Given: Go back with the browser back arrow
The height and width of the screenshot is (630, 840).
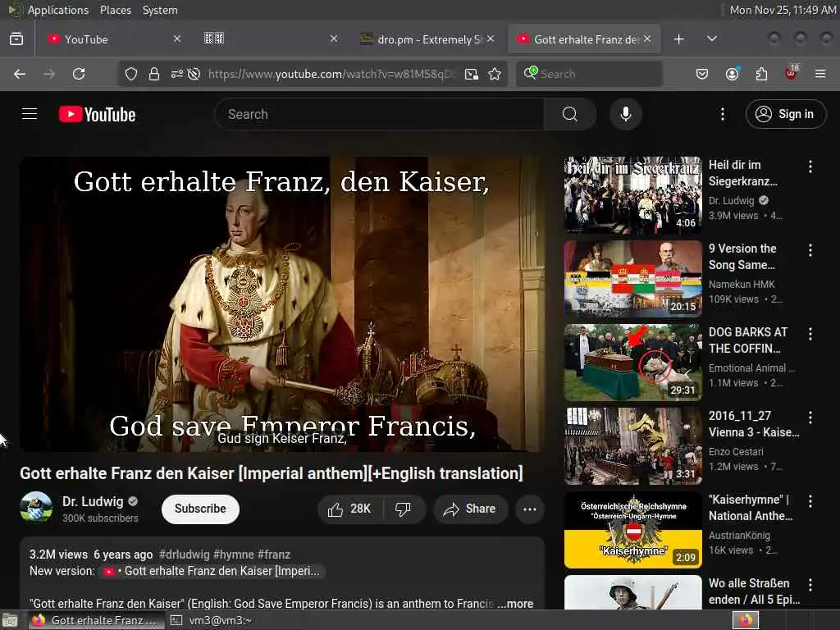Looking at the screenshot, I should pyautogui.click(x=20, y=74).
